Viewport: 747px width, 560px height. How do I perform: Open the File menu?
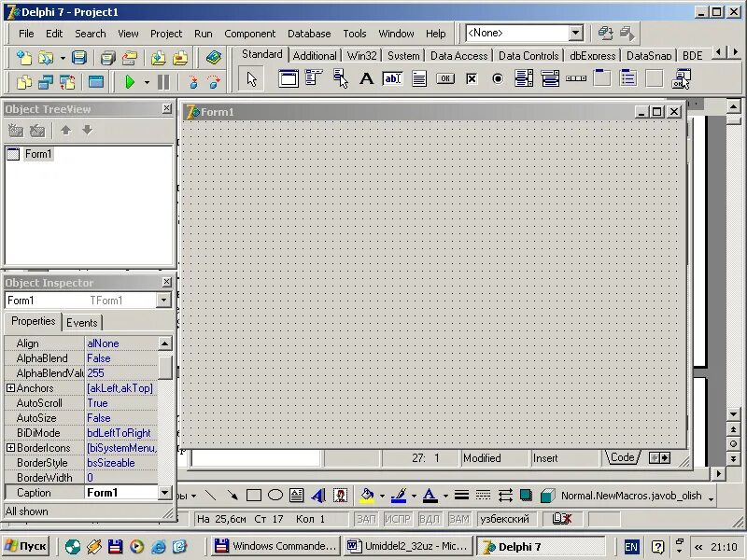(26, 34)
